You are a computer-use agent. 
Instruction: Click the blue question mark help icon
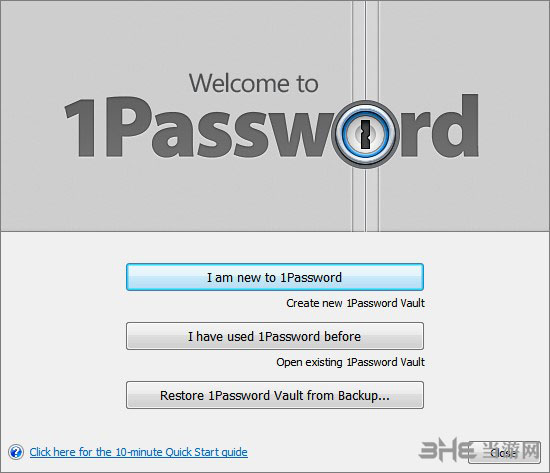click(16, 452)
